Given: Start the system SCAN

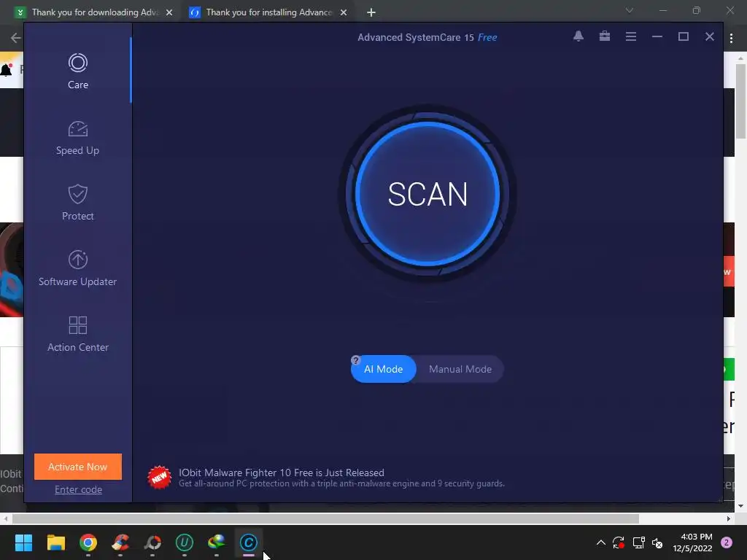Looking at the screenshot, I should [427, 194].
